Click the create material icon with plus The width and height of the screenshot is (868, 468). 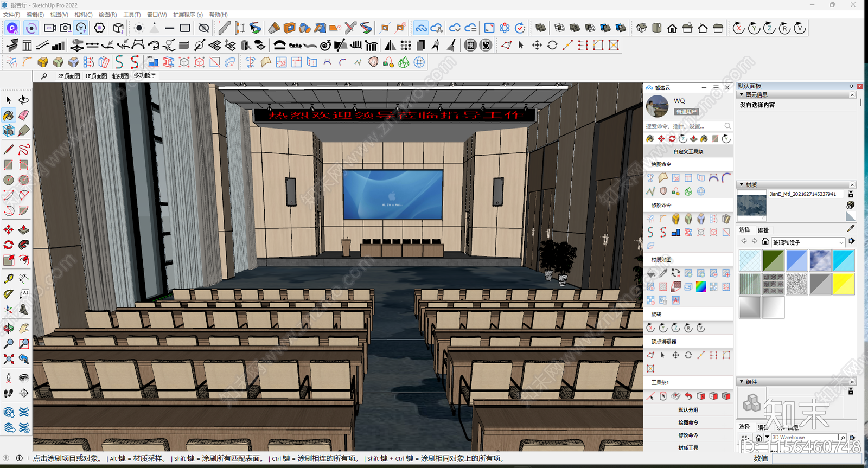(851, 205)
